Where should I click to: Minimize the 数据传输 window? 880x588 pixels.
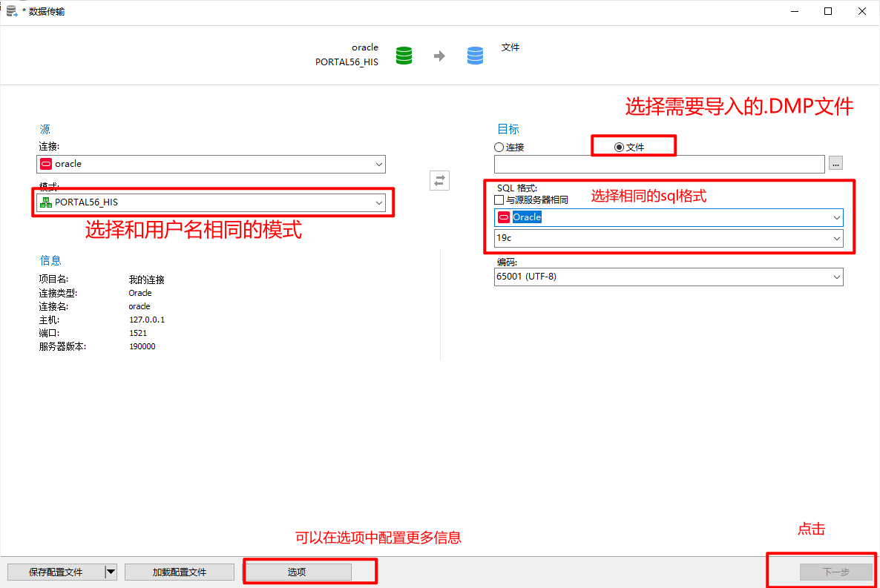794,11
